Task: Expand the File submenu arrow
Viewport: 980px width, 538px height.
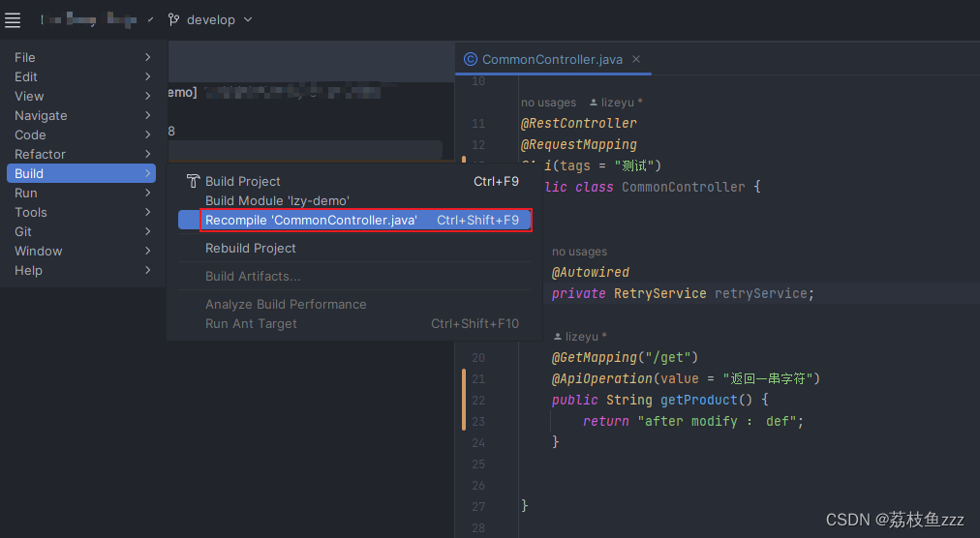Action: [147, 57]
